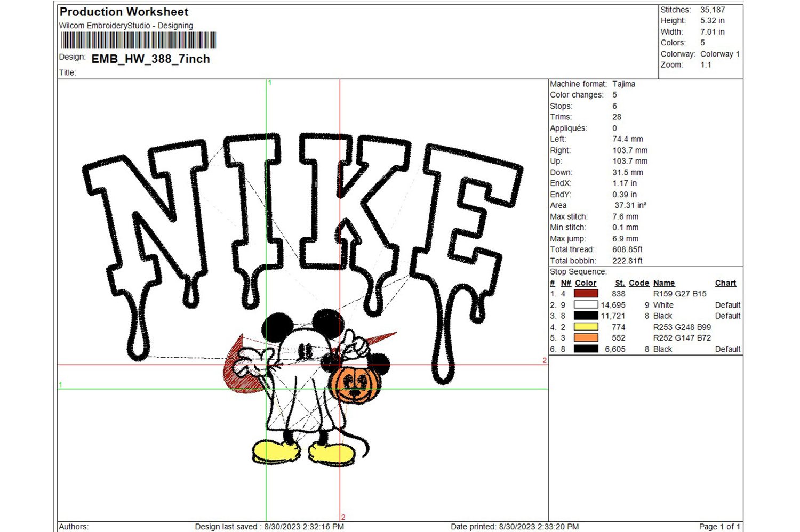800x532 pixels.
Task: Select the design name EMB_HW_388_7inch
Action: [151, 59]
